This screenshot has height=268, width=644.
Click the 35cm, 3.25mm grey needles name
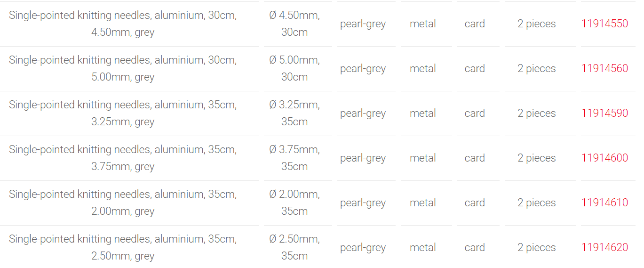(x=123, y=114)
